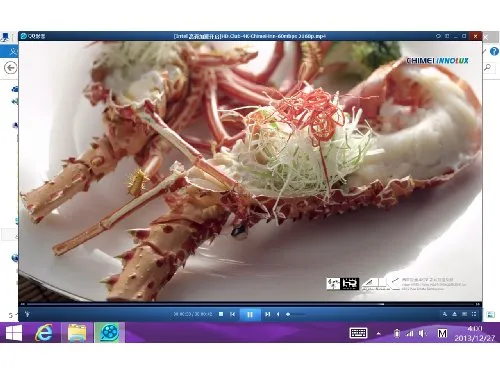Skip to the previous video
Image resolution: width=500 pixels, height=375 pixels.
[x=233, y=314]
